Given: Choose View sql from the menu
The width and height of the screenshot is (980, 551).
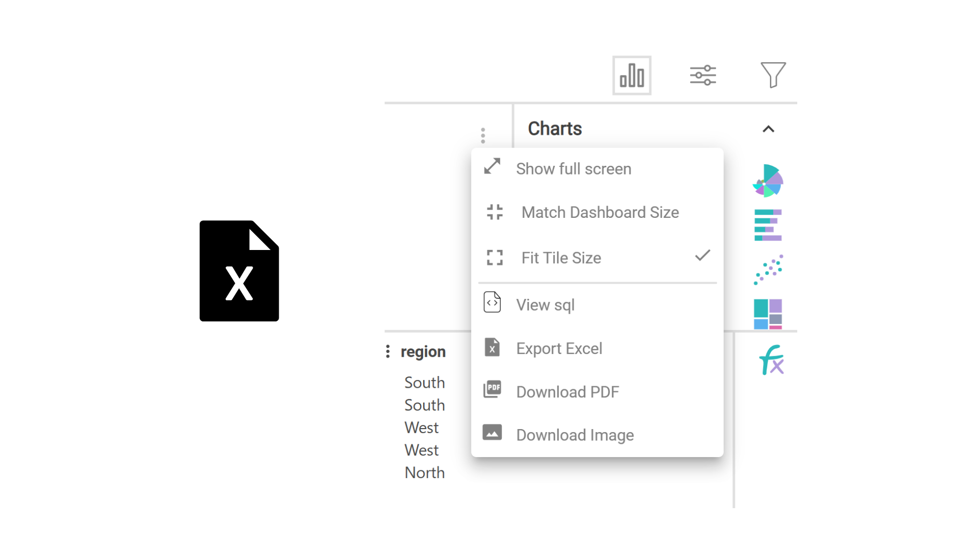Looking at the screenshot, I should pos(545,305).
